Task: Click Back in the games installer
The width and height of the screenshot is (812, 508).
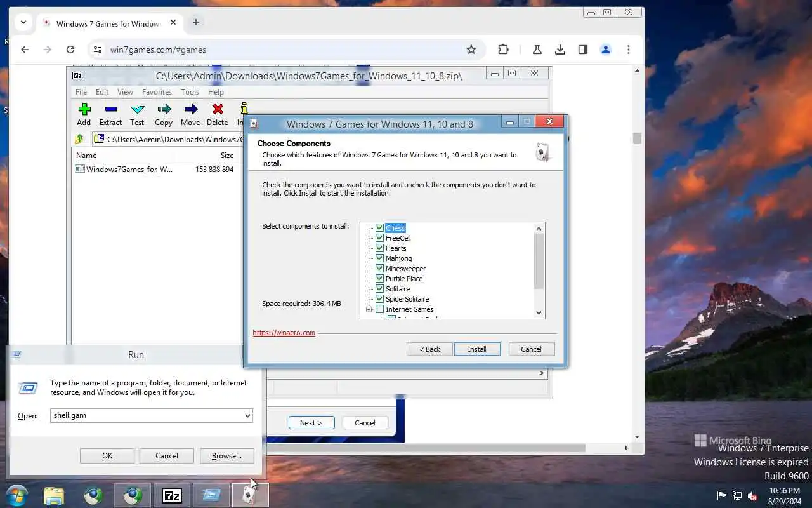Action: pos(429,349)
